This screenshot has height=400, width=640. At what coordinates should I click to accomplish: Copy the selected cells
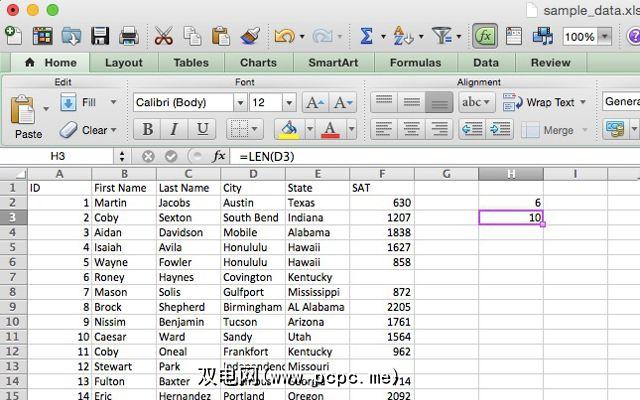coord(192,36)
